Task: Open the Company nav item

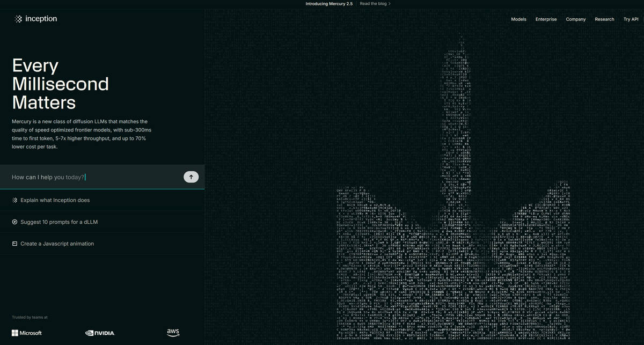Action: pyautogui.click(x=576, y=19)
